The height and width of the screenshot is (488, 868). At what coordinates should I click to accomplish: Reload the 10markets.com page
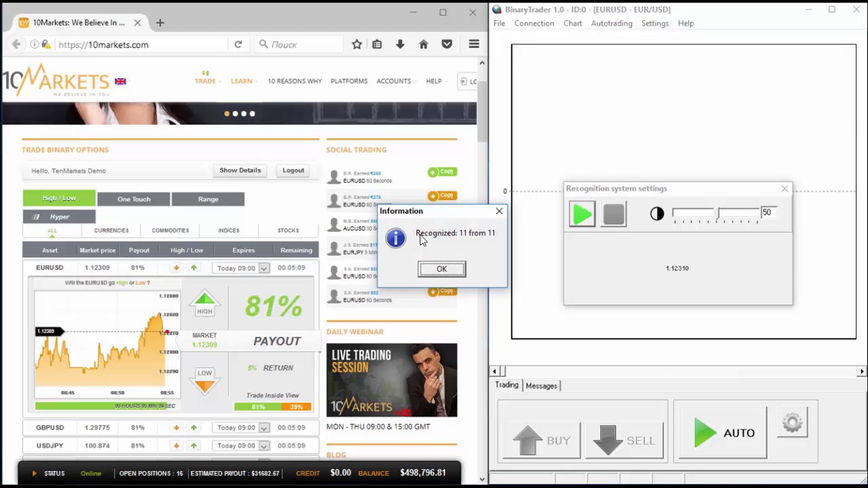coord(238,45)
